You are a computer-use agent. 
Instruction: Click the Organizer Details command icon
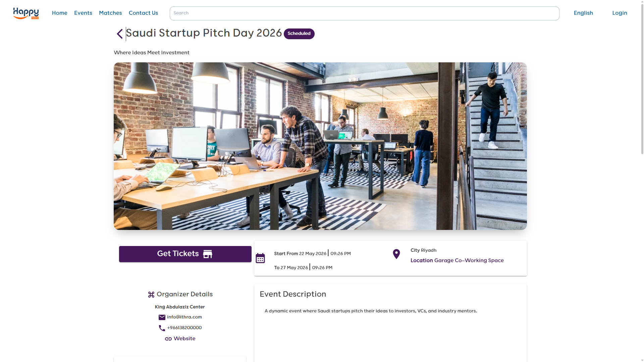pos(151,295)
